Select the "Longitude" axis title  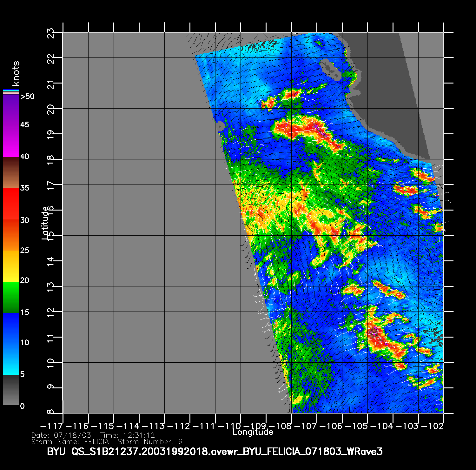[x=253, y=432]
